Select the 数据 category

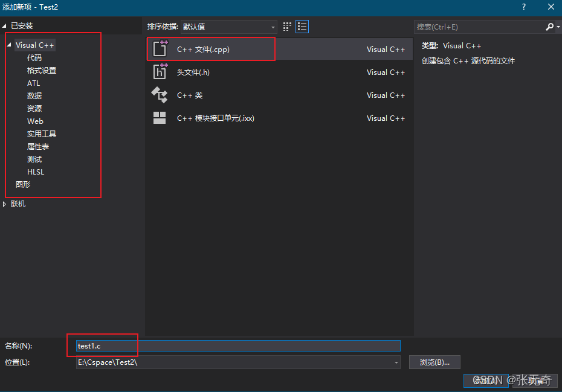[34, 95]
